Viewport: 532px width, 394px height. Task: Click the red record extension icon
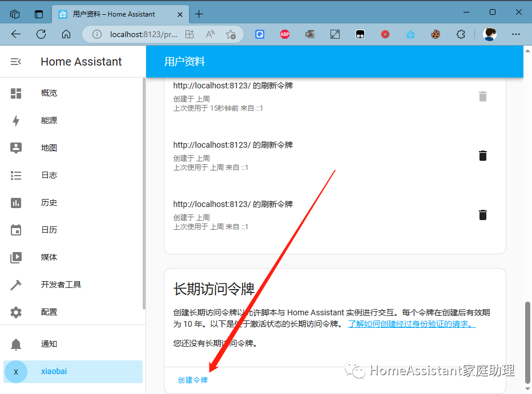click(x=385, y=34)
